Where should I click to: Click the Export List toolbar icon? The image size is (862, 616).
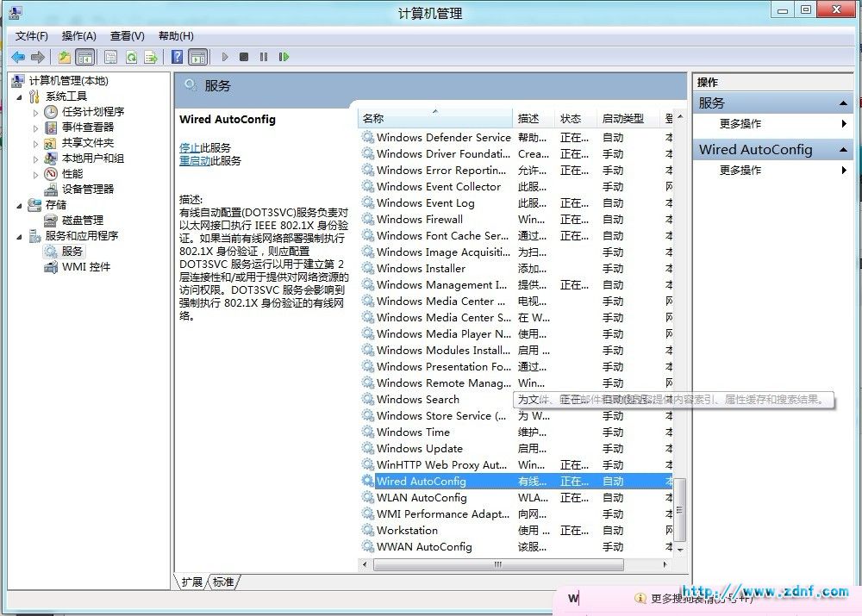point(151,57)
